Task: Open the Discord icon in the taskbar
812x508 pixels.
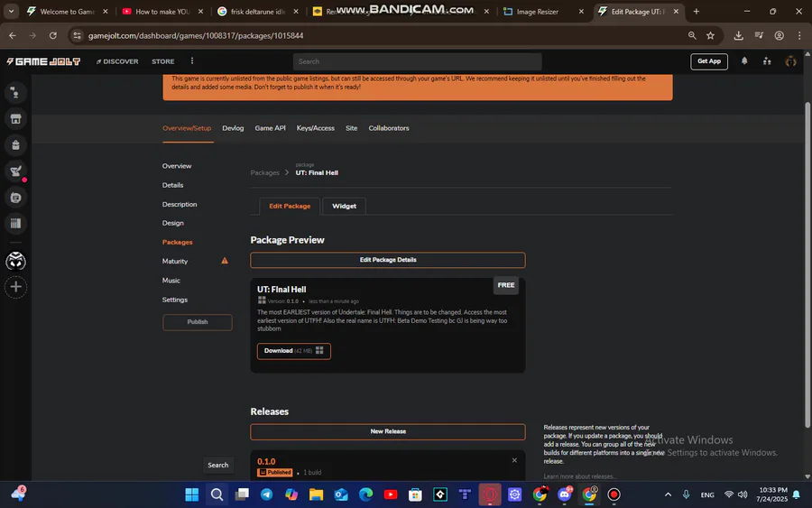Action: (565, 494)
